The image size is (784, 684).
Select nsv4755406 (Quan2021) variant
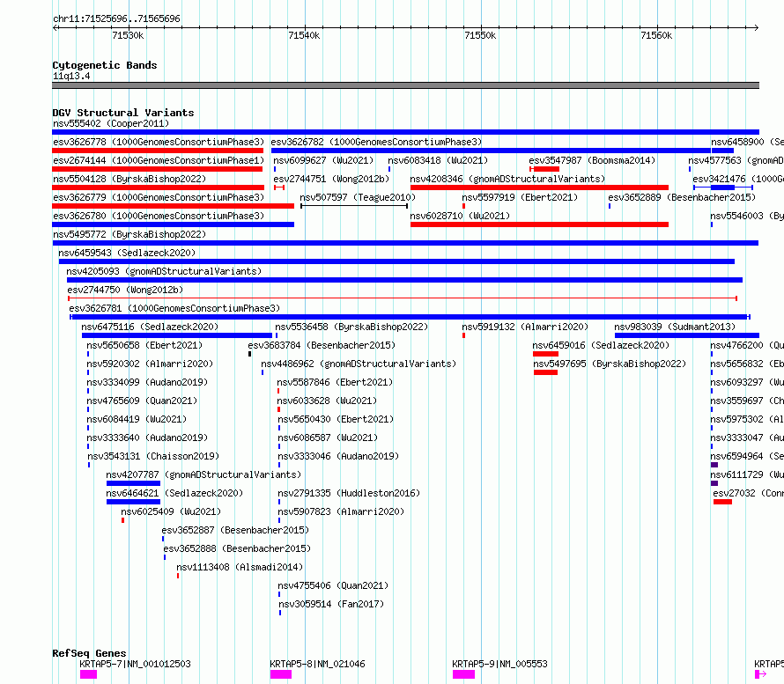(333, 585)
